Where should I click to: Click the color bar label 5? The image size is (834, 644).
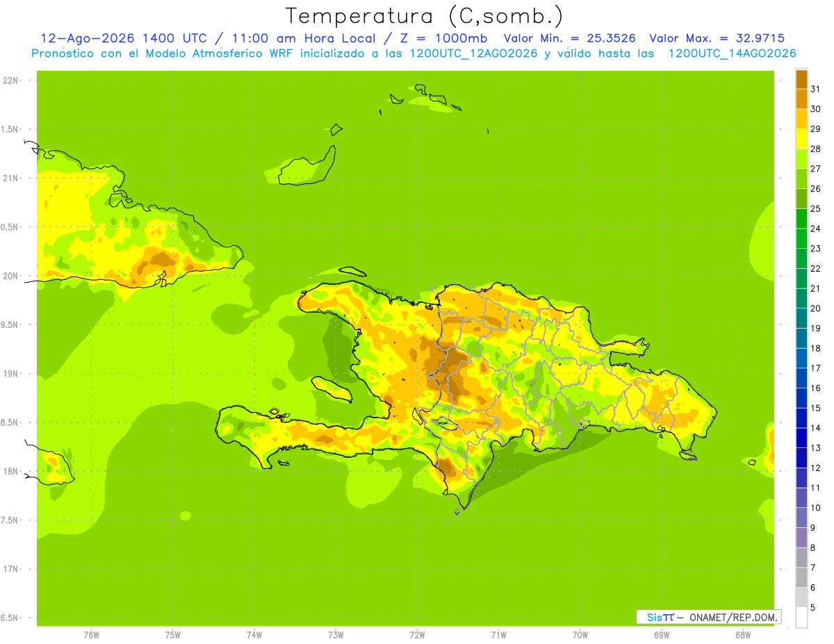pos(813,608)
